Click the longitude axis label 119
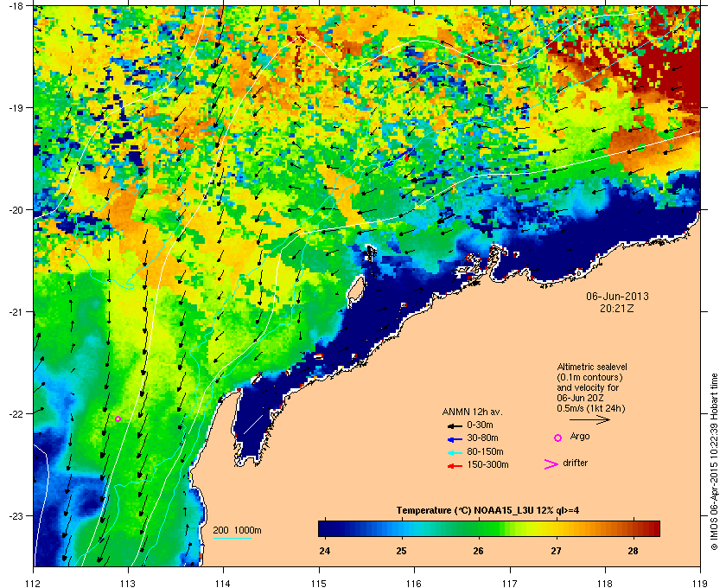 point(700,584)
